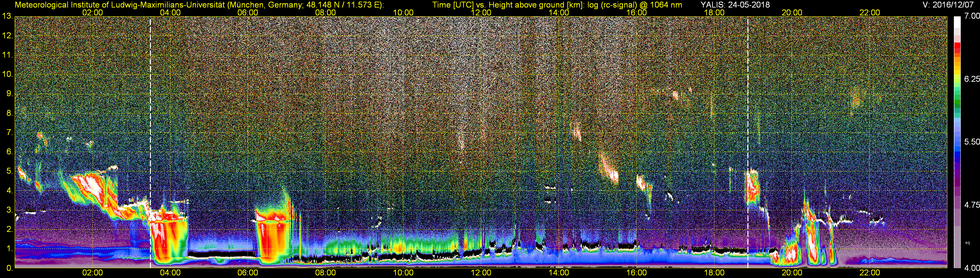This screenshot has width=980, height=278.
Task: Click the 14:00 label on the lower time axis
Action: tap(559, 273)
